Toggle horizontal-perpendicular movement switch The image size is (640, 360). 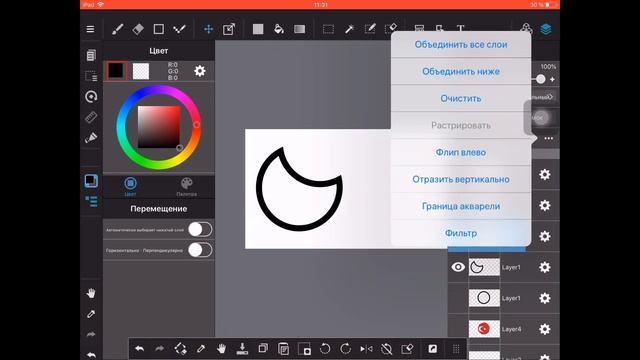pyautogui.click(x=200, y=250)
